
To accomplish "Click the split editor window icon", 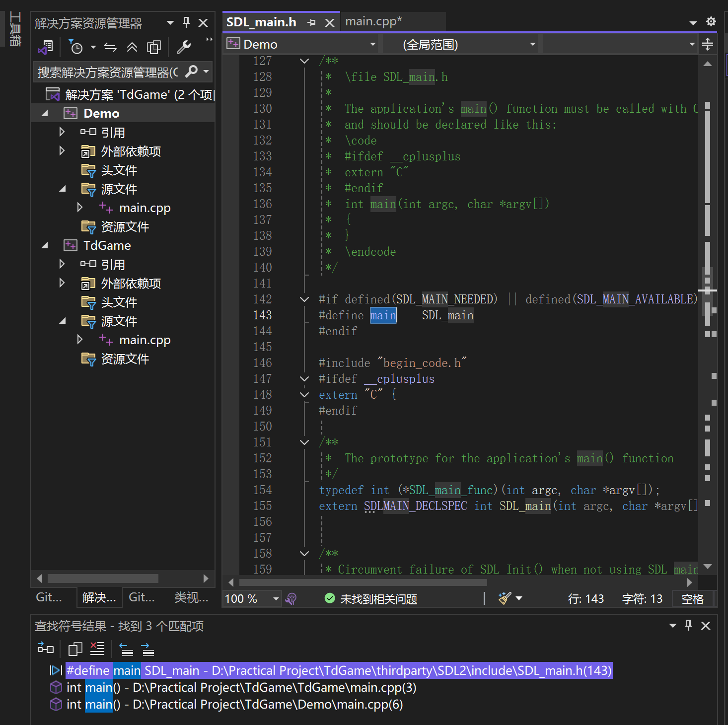I will tap(708, 44).
